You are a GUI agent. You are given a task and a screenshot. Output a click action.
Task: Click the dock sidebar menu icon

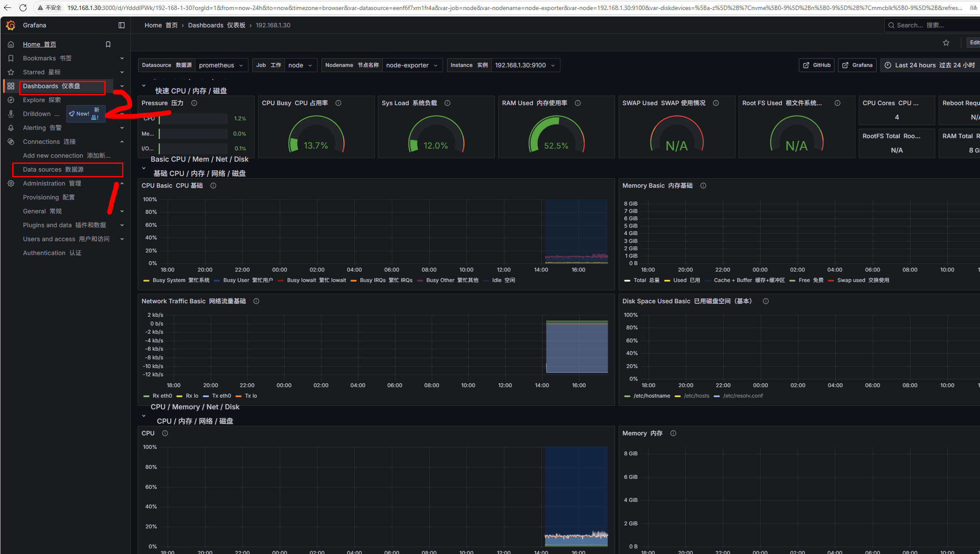coord(122,25)
